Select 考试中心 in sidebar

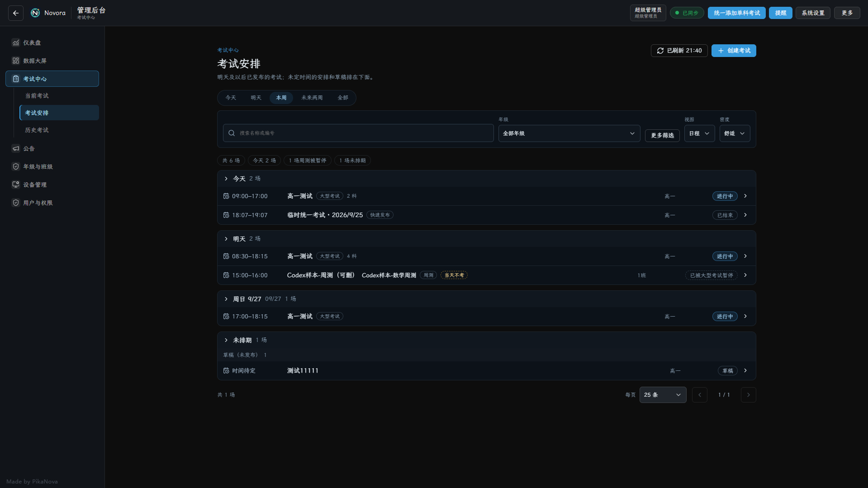pyautogui.click(x=52, y=79)
